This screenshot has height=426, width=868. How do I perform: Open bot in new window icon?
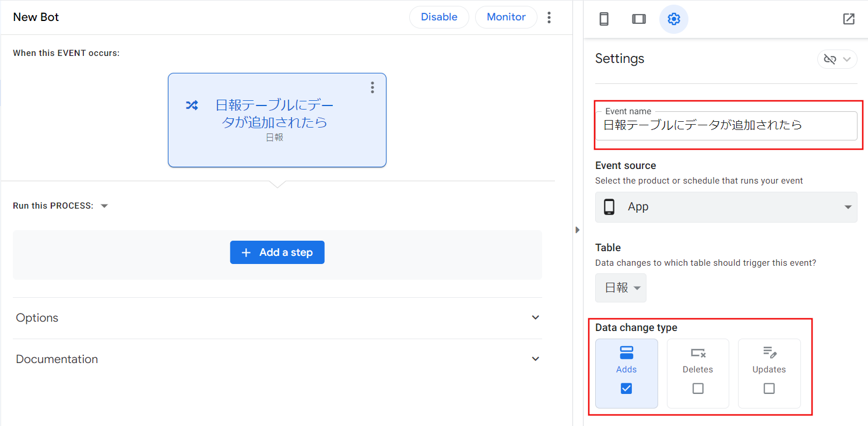point(848,19)
